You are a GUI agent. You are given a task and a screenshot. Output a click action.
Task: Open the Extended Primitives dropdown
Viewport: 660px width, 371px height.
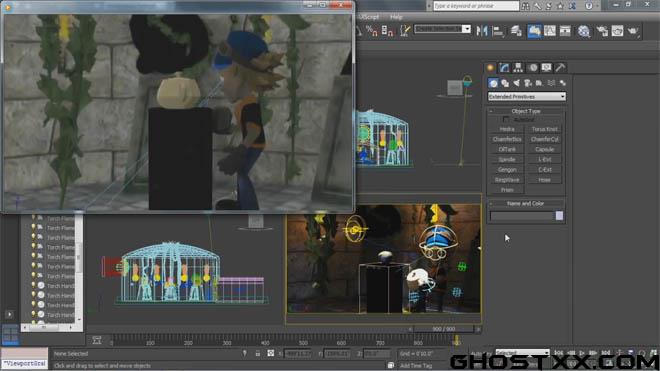tap(527, 96)
